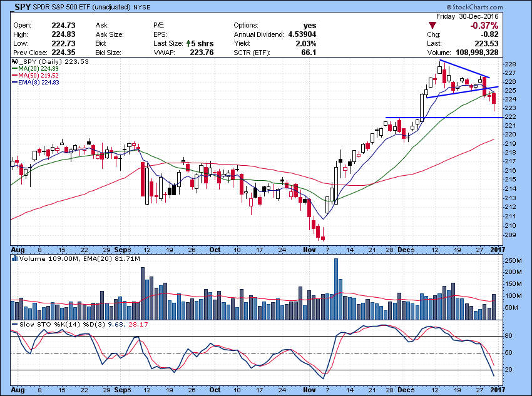Click the Low value 222.73
Screen dimensions: 532x396
click(63, 43)
